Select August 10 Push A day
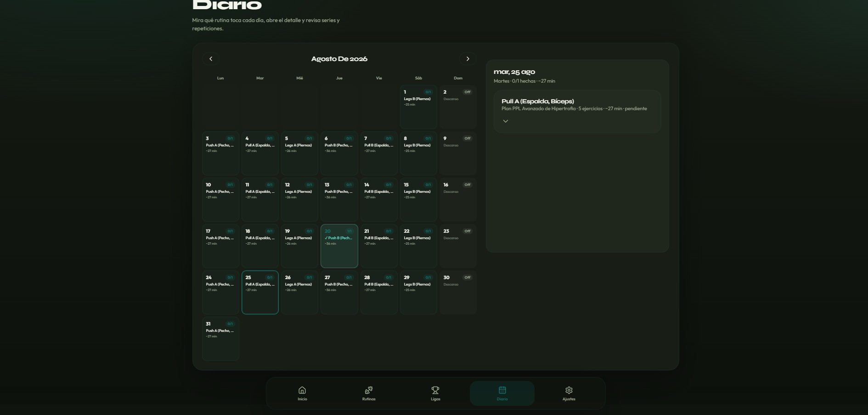Viewport: 868px width, 415px height. coord(220,200)
